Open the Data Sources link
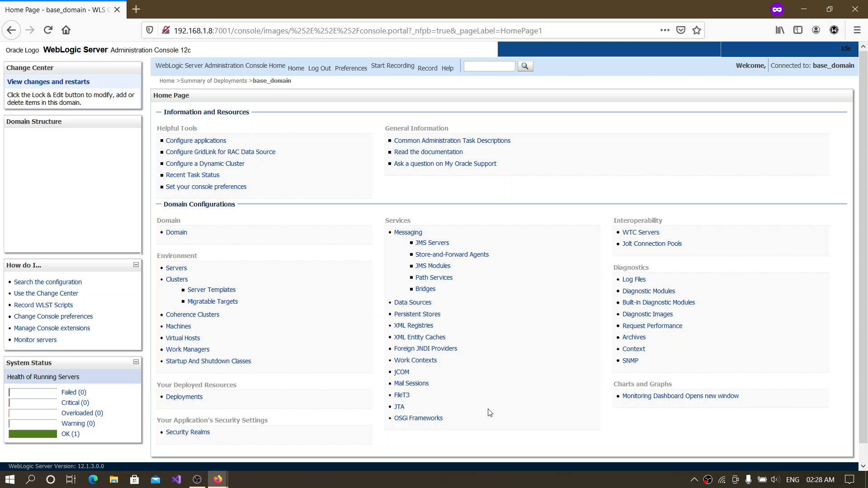 tap(413, 302)
